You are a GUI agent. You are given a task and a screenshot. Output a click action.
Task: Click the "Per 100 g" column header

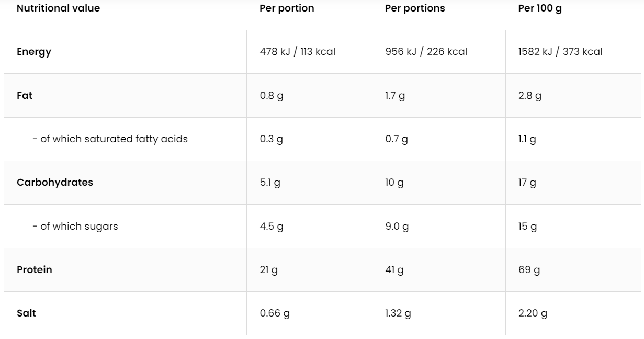(540, 8)
